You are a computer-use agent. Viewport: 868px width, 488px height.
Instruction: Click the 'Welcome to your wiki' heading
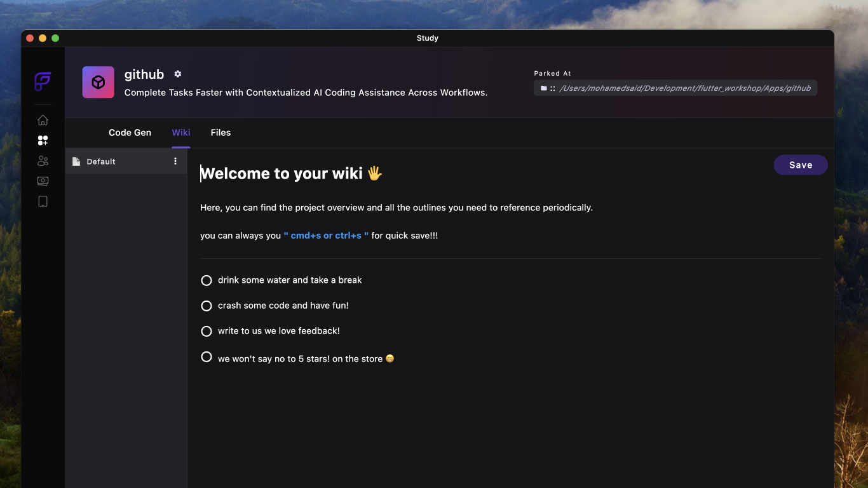click(291, 173)
